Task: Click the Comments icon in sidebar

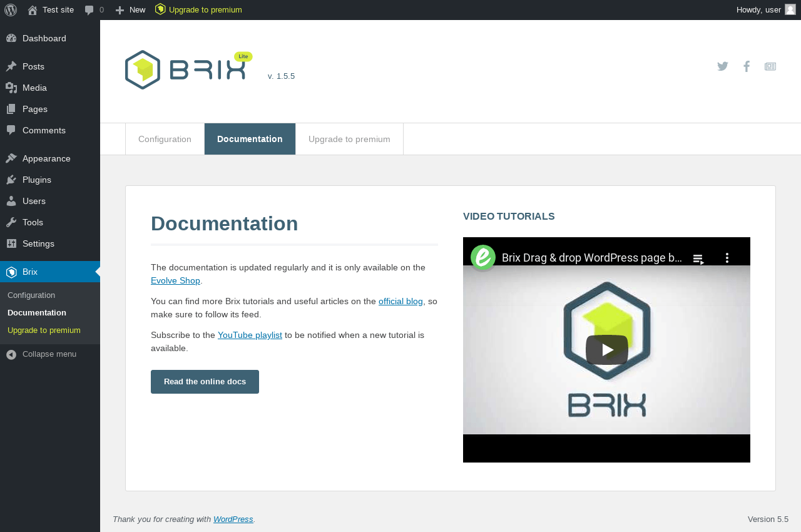Action: coord(11,130)
